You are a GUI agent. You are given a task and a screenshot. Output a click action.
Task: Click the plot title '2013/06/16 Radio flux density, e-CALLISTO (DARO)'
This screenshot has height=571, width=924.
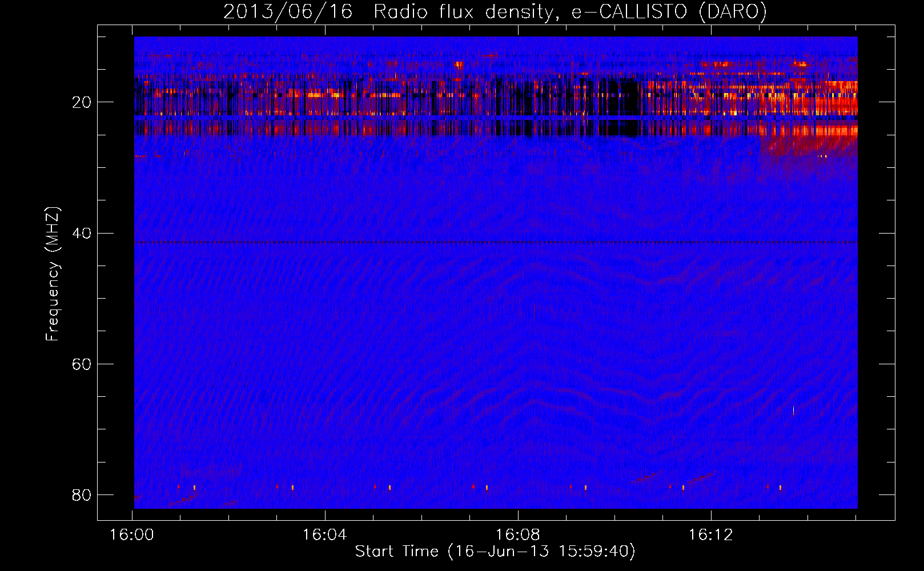pos(495,11)
